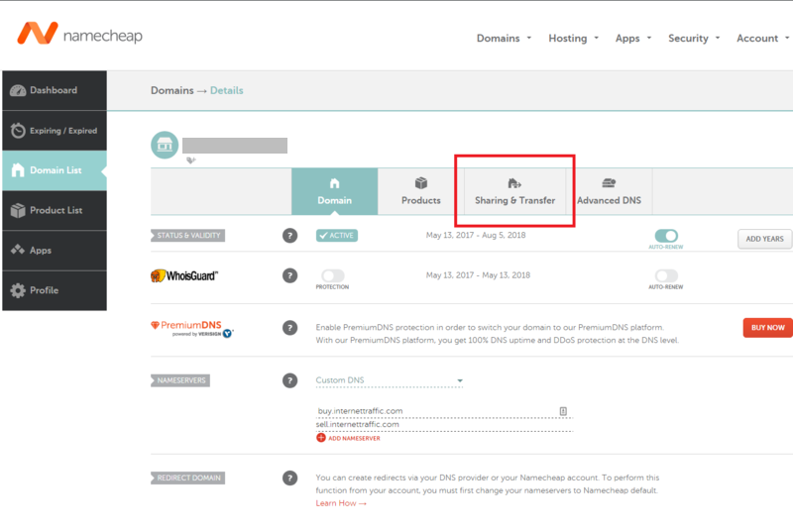
Task: Click help icon for PremiumDNS row
Action: coord(289,327)
